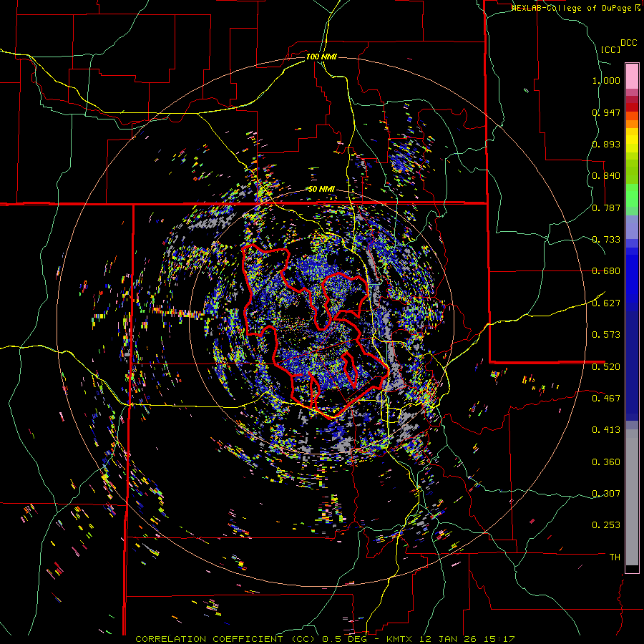Click the 0.893 color scale value

(606, 144)
